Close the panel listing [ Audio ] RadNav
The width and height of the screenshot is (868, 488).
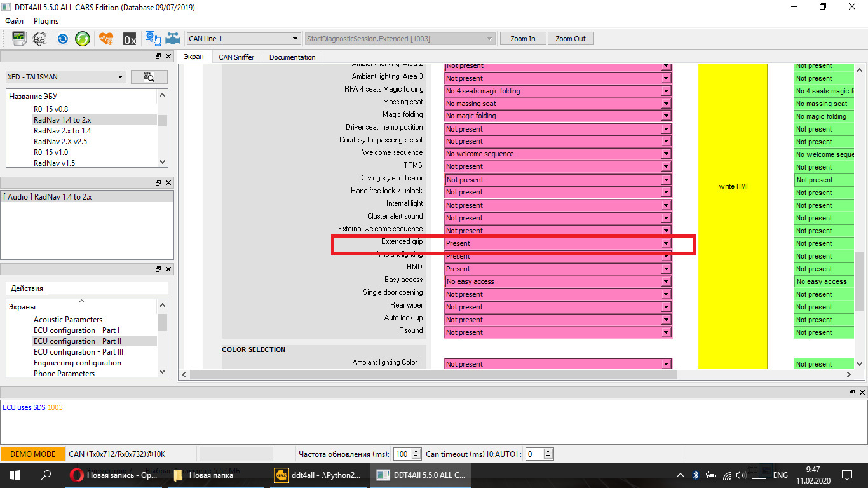click(168, 182)
